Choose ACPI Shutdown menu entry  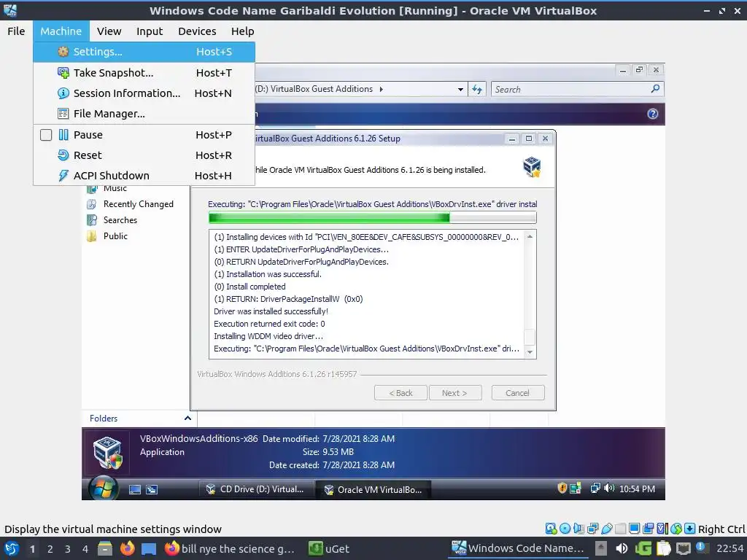144,175
